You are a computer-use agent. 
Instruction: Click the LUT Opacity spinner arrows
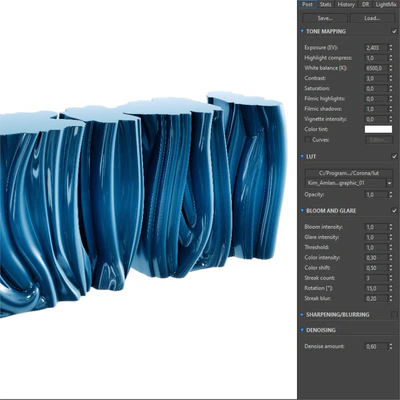391,195
